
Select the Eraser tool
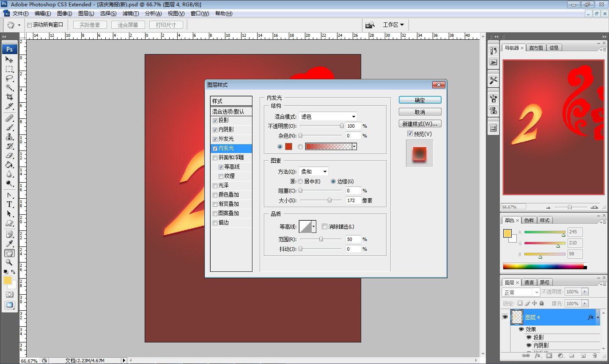pos(9,155)
